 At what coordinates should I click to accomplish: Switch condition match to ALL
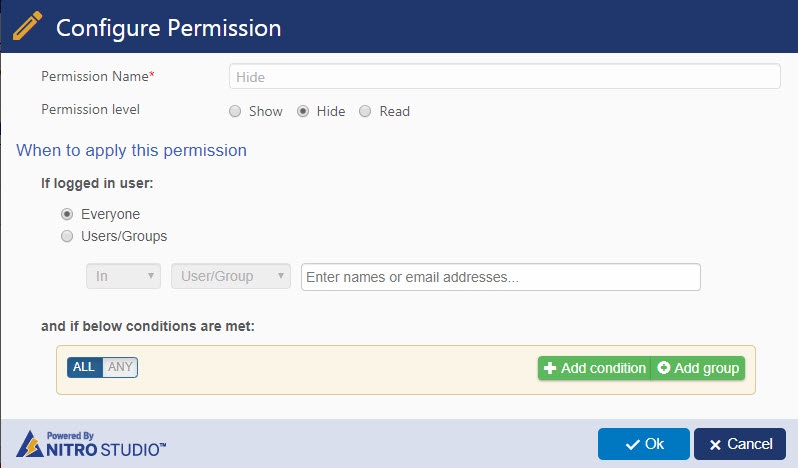84,367
